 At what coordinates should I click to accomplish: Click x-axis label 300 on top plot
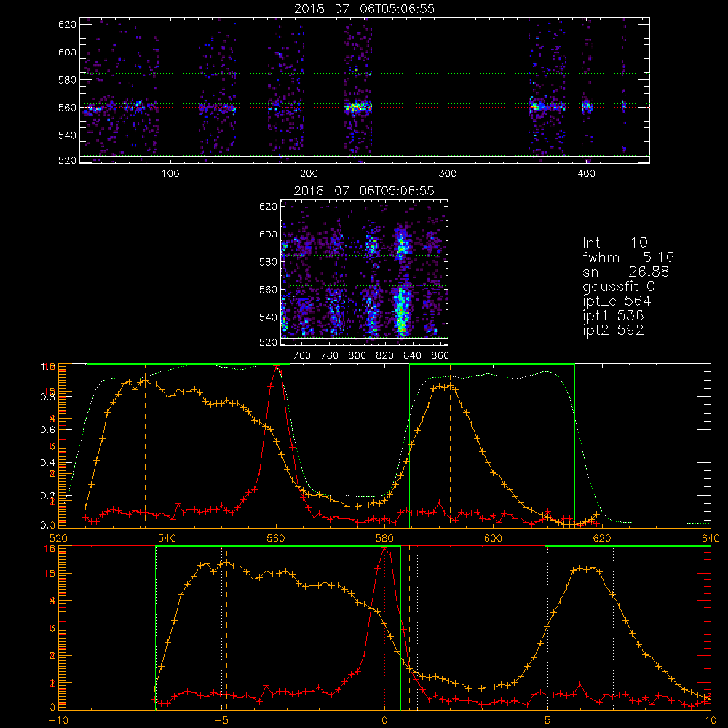tap(448, 174)
